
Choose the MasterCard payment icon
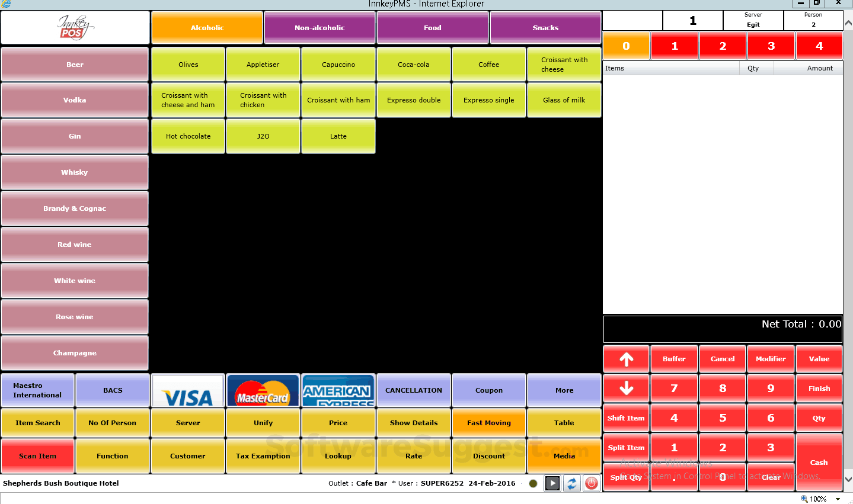(263, 390)
